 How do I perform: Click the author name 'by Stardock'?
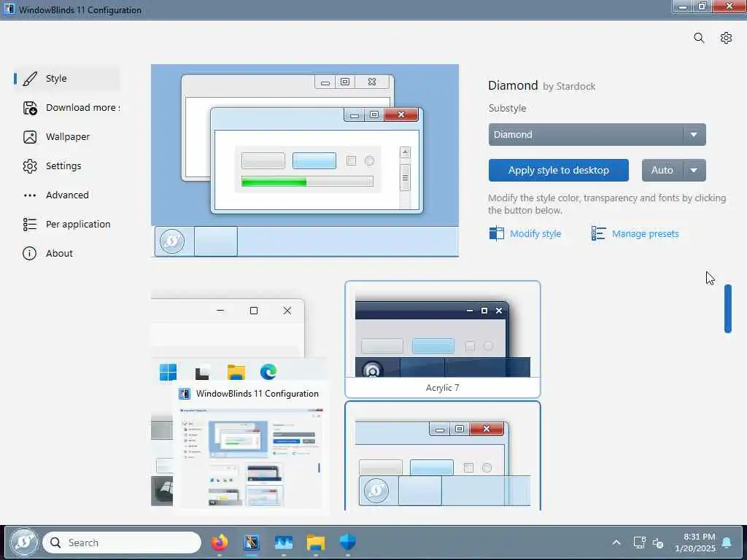pyautogui.click(x=569, y=87)
